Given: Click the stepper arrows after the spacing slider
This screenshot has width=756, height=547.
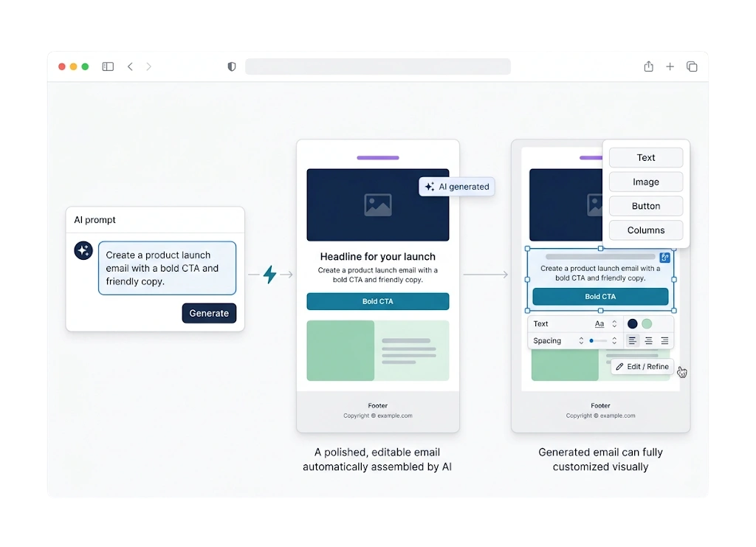Looking at the screenshot, I should tap(614, 341).
